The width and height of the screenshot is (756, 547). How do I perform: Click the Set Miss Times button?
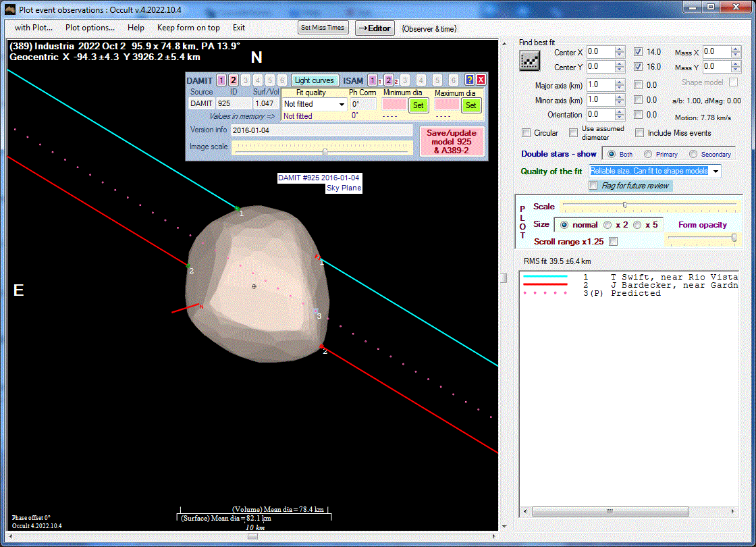point(323,28)
